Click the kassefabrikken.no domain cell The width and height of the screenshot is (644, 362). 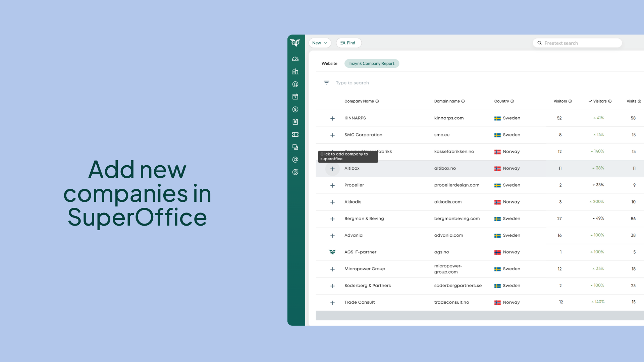pyautogui.click(x=454, y=152)
